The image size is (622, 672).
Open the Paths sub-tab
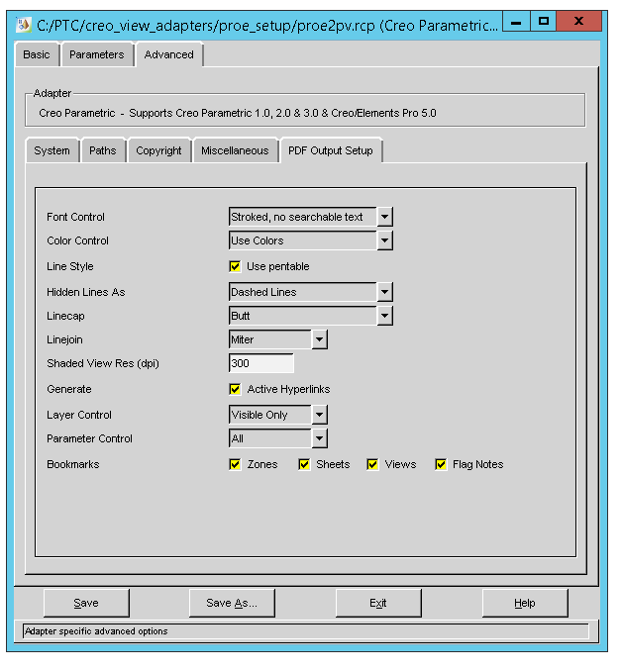pos(103,150)
